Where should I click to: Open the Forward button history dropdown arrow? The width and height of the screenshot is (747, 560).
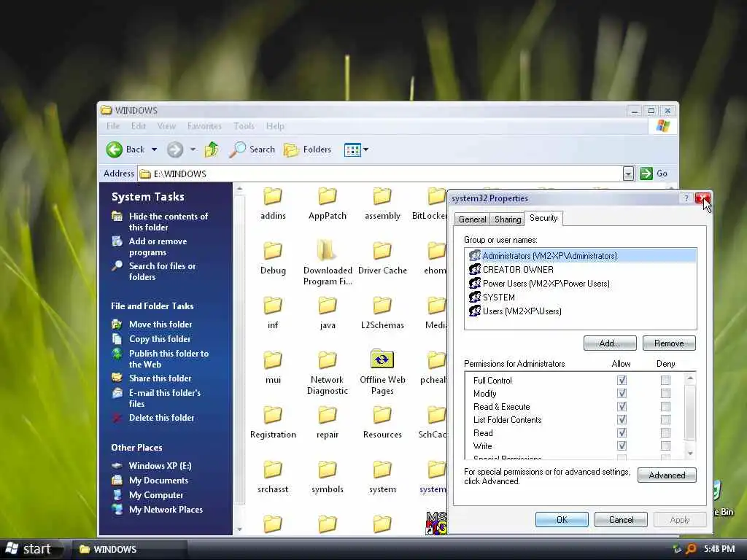[x=193, y=149]
